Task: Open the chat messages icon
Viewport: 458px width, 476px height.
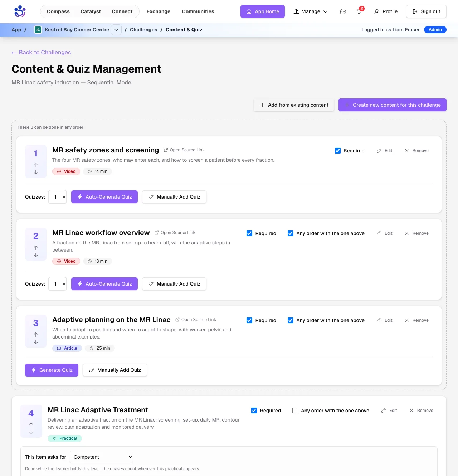Action: 343,11
